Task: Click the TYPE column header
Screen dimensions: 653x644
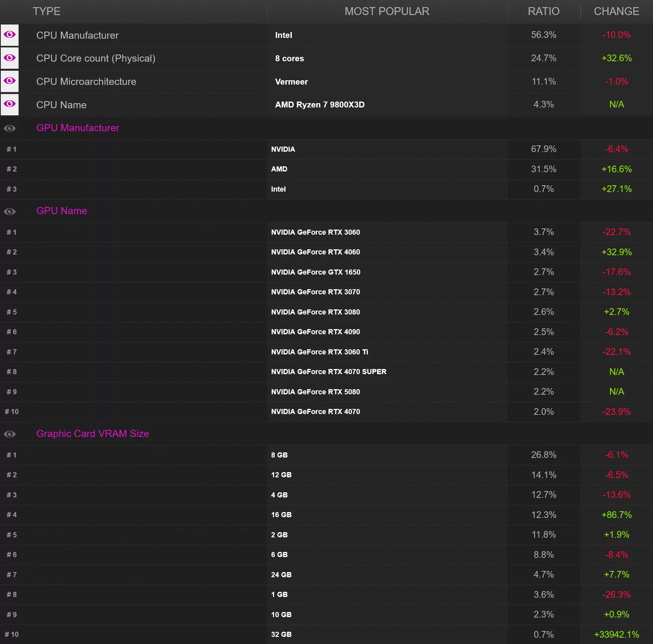Action: tap(47, 11)
